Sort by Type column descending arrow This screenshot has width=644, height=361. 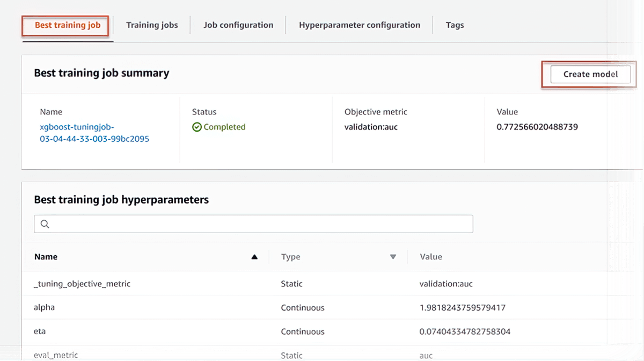(x=393, y=257)
